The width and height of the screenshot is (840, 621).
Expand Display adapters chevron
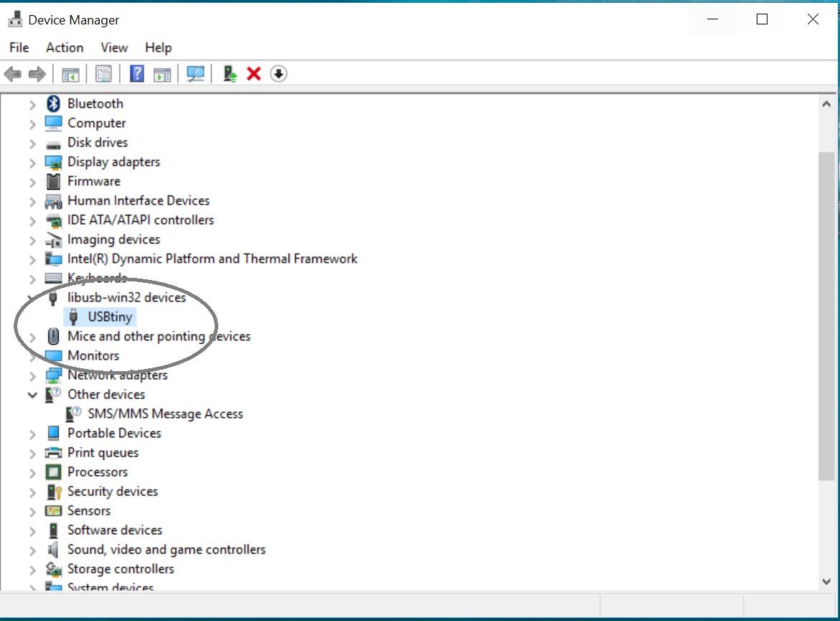[32, 163]
